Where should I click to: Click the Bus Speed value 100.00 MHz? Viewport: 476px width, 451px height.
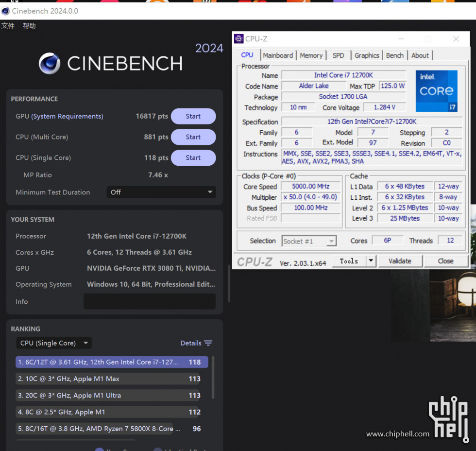tap(310, 208)
